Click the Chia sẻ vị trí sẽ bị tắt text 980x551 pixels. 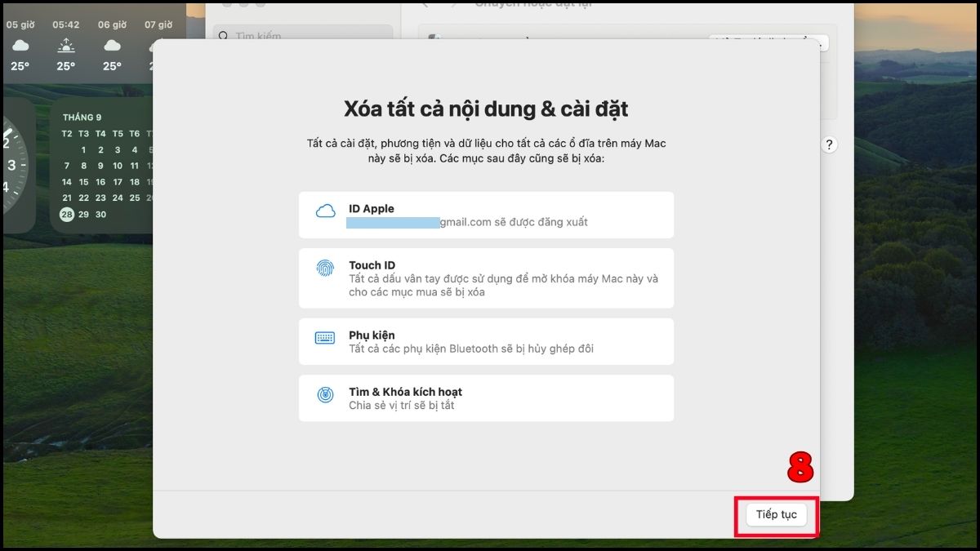click(x=402, y=405)
